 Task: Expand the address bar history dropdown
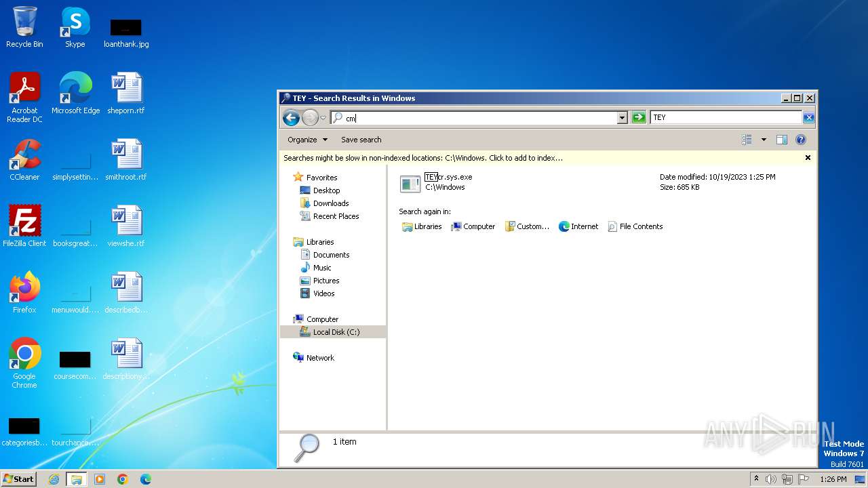622,118
